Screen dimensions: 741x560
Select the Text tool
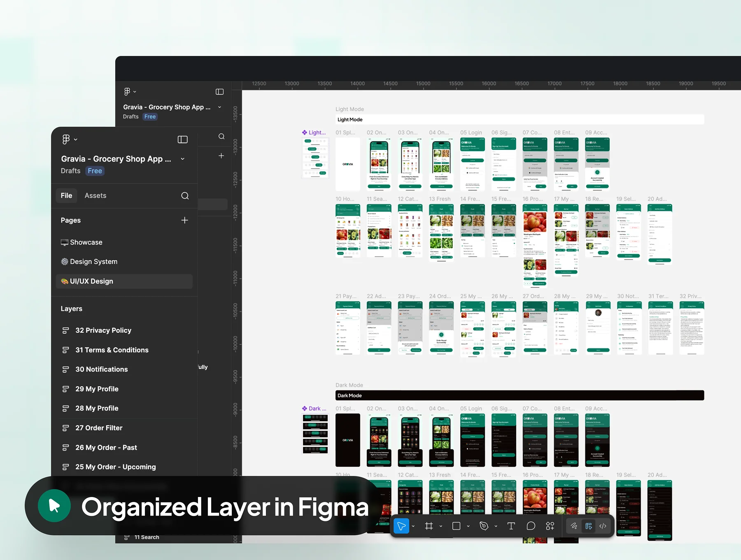(x=511, y=526)
